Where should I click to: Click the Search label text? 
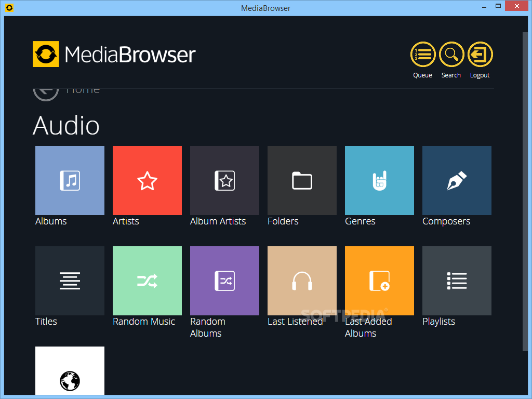point(451,75)
